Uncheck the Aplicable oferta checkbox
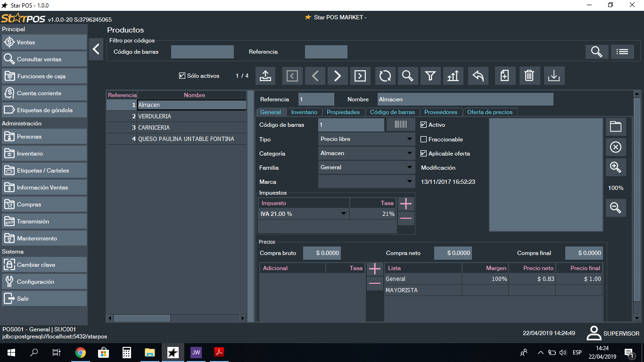 [423, 154]
